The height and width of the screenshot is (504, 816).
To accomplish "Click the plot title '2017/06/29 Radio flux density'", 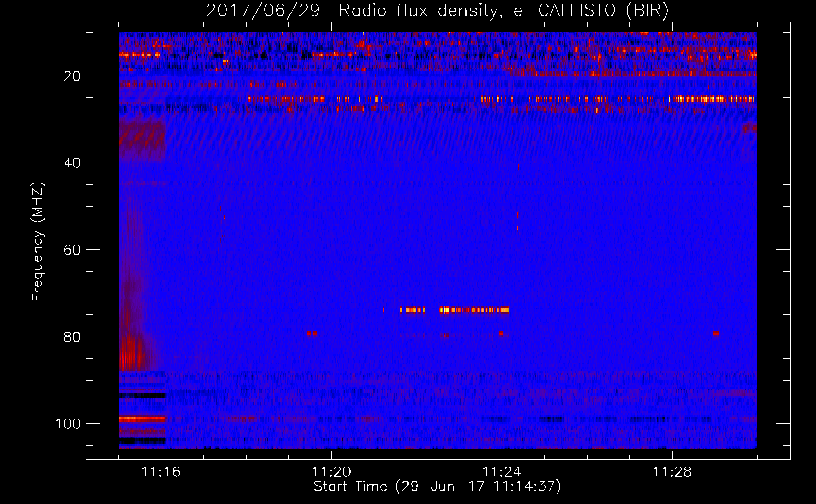I will click(437, 10).
